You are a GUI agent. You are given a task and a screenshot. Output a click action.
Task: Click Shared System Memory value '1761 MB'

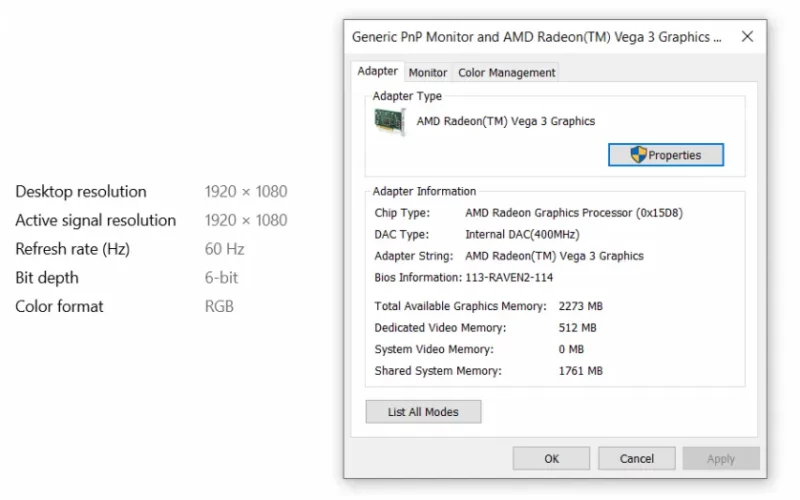click(581, 370)
